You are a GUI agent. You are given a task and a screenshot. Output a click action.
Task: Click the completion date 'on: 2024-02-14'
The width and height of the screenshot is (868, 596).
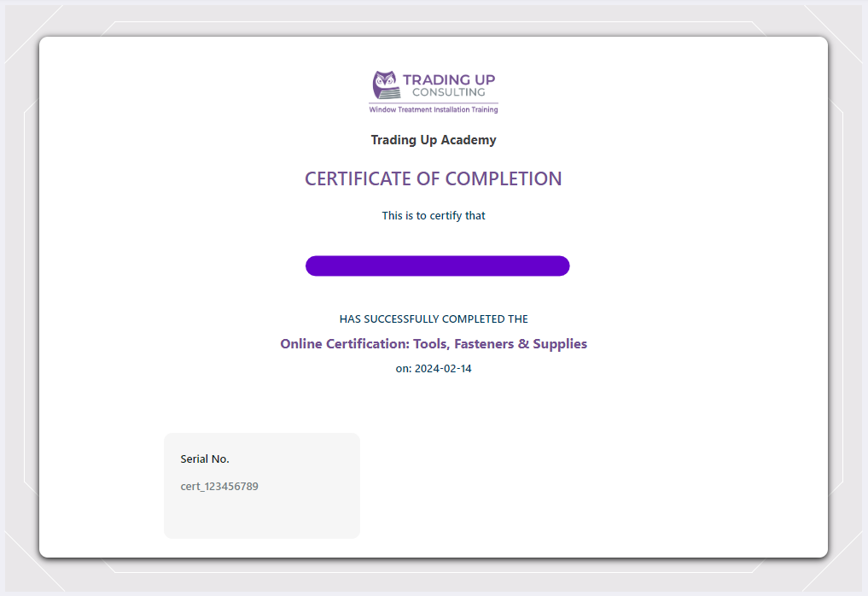[434, 368]
